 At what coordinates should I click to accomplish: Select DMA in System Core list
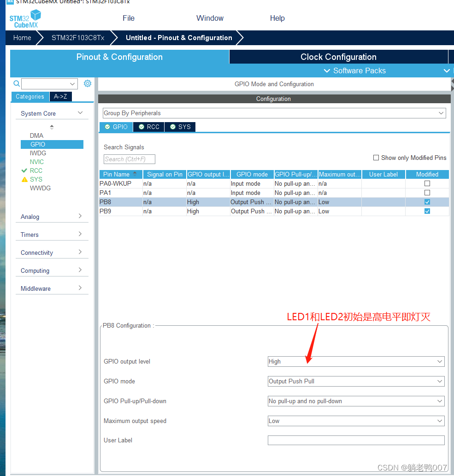[x=36, y=135]
